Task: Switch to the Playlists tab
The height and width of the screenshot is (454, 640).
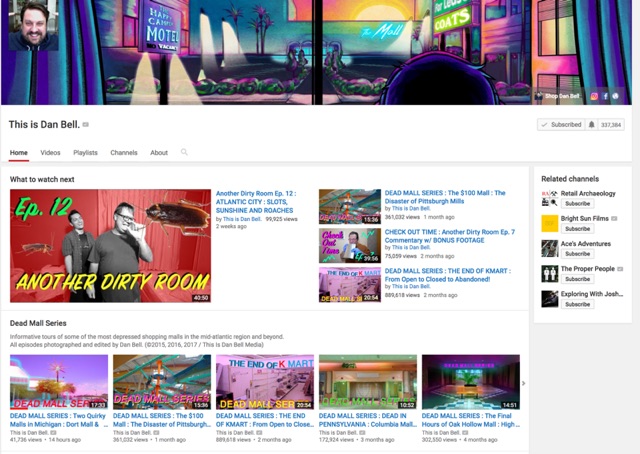Action: [x=85, y=153]
